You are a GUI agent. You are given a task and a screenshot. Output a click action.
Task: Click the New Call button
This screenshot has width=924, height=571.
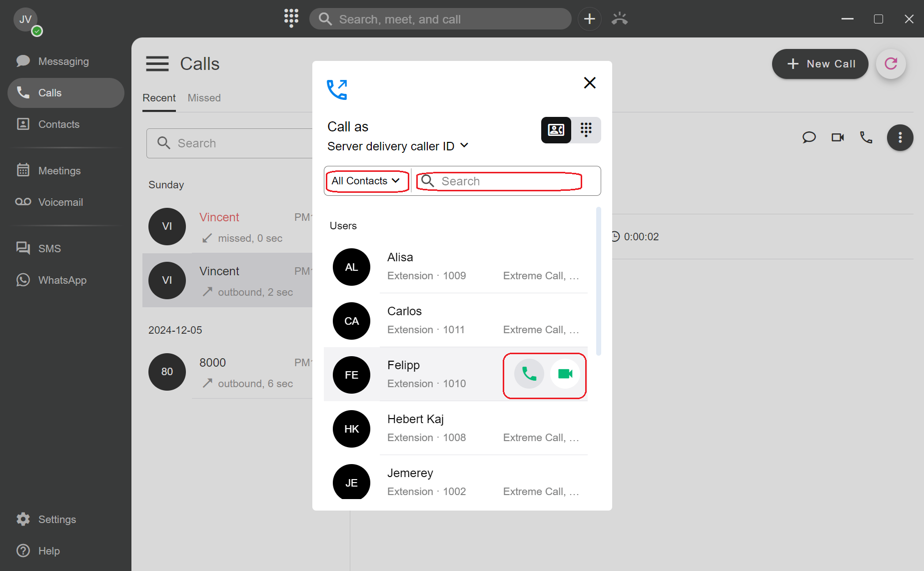(820, 64)
